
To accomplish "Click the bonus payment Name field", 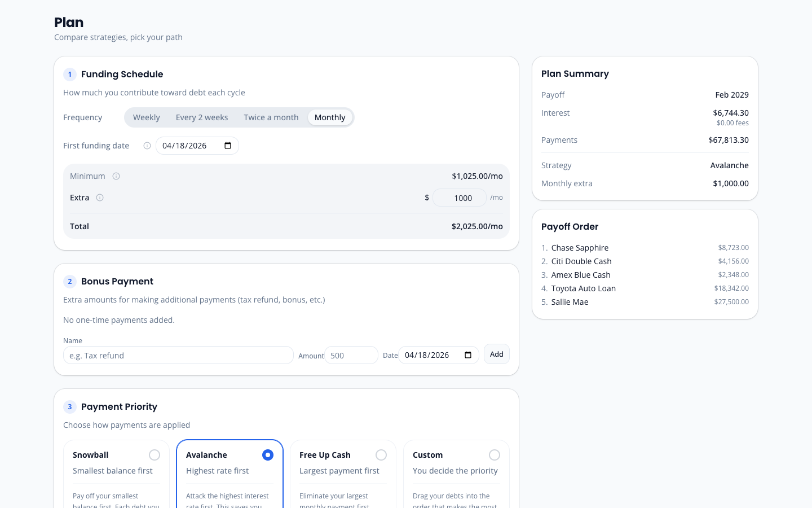I will click(178, 355).
